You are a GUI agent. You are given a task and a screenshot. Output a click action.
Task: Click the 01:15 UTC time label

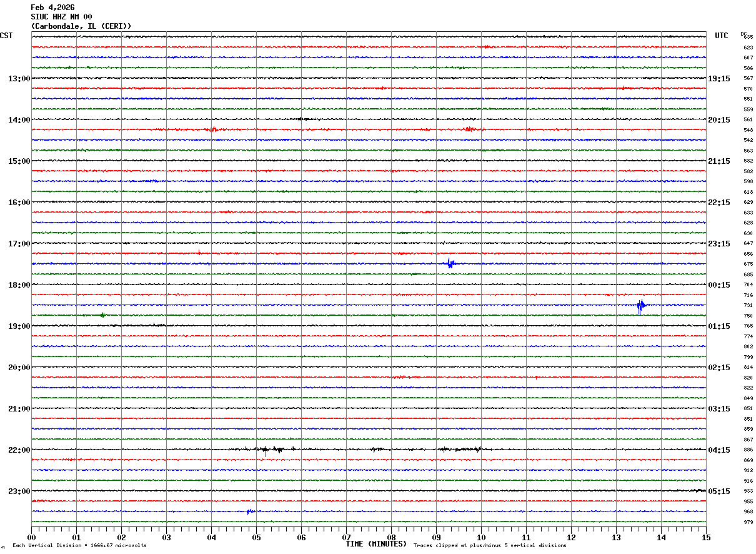(x=719, y=326)
